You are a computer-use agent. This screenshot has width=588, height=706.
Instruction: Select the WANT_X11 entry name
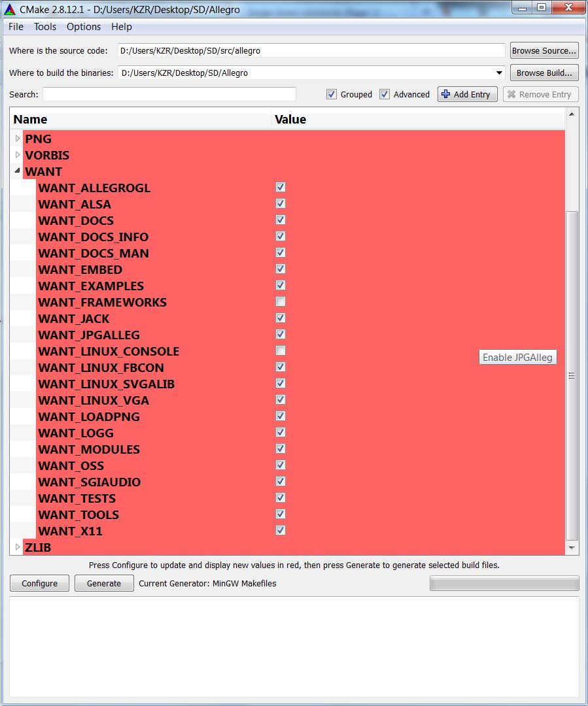70,531
